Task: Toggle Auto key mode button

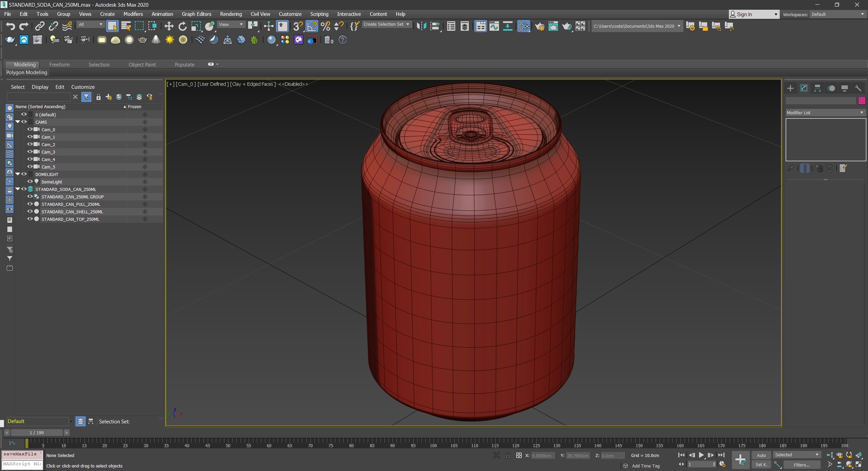Action: point(761,455)
